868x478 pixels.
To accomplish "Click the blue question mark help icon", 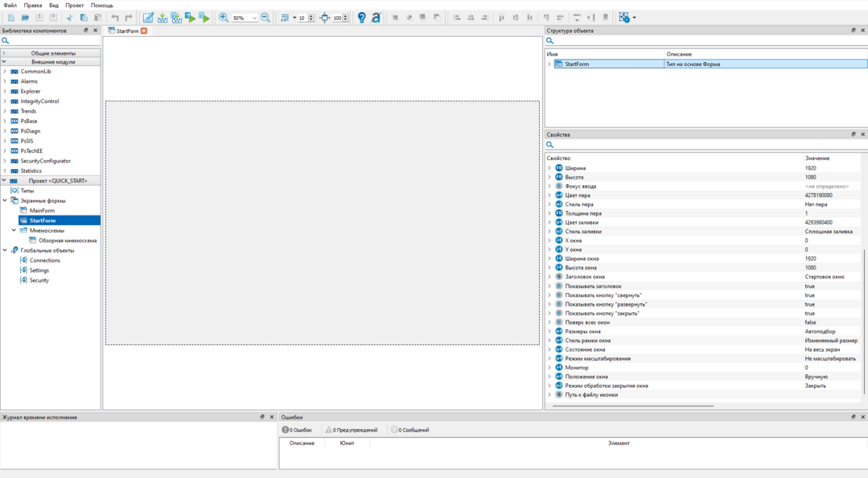I will pos(361,18).
